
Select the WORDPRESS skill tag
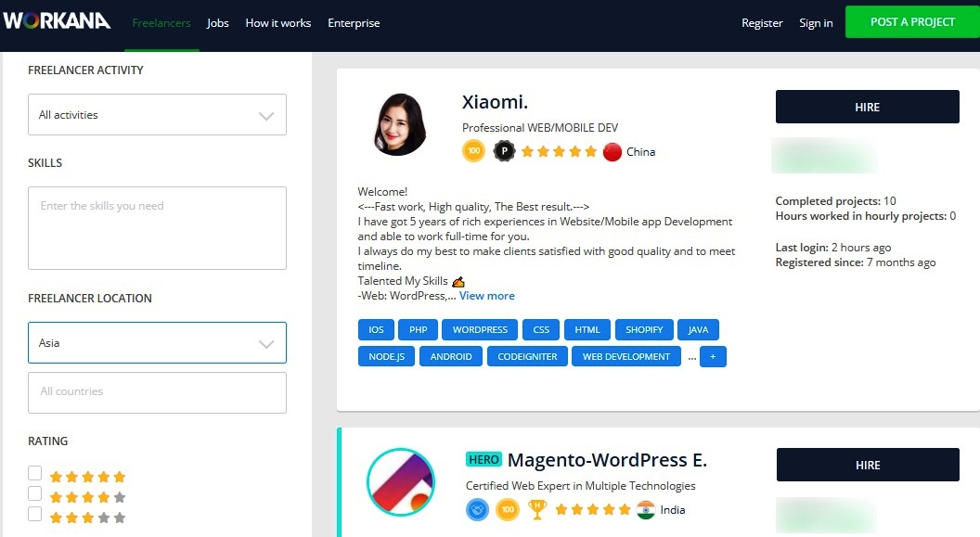coord(480,329)
